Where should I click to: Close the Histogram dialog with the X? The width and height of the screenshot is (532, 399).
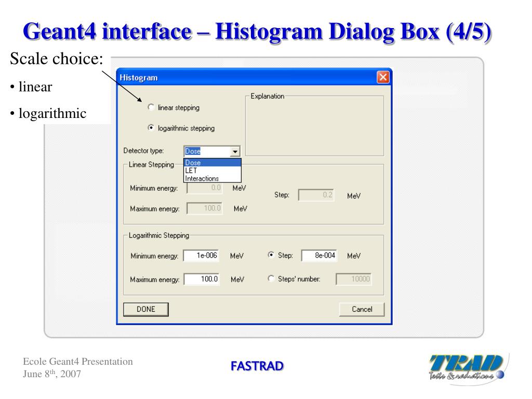[x=383, y=77]
